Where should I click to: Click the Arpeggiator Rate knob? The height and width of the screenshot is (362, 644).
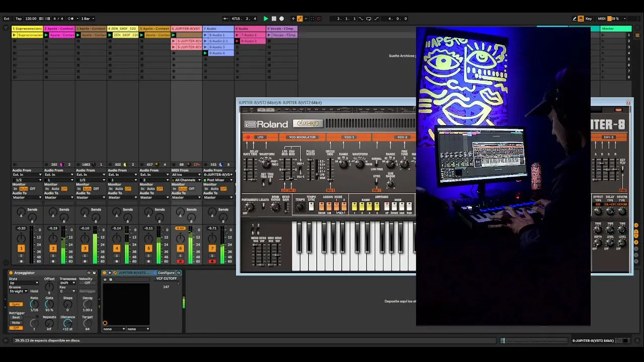[34, 304]
